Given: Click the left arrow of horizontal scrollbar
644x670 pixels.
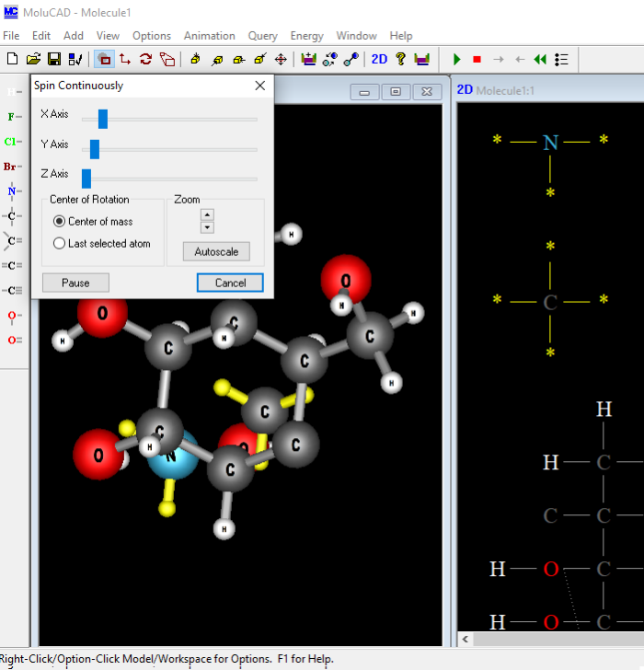Looking at the screenshot, I should pyautogui.click(x=466, y=639).
